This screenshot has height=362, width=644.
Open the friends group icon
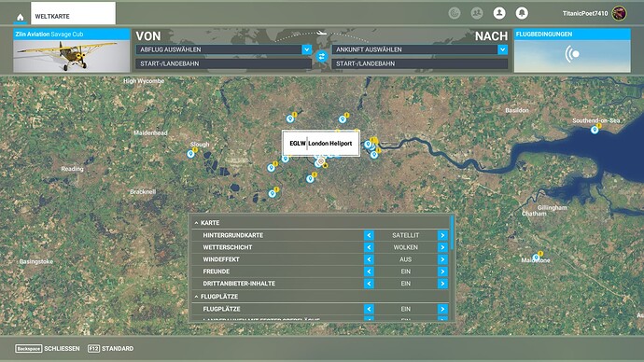pos(476,13)
